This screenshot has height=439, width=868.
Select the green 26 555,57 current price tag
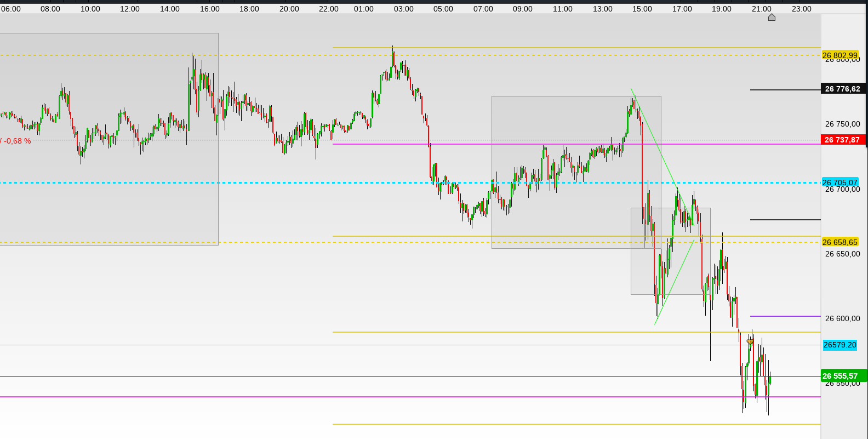pyautogui.click(x=844, y=376)
